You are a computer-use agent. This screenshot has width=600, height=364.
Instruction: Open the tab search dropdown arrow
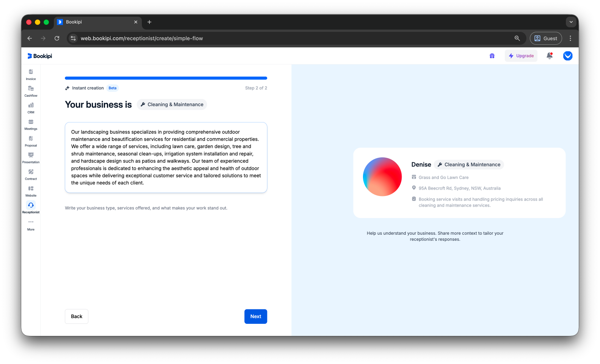click(571, 22)
